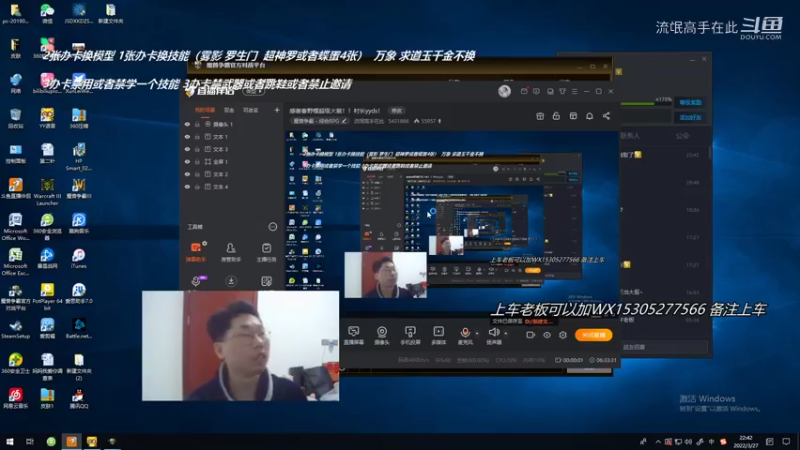Expand microphone options arrow
800x450 pixels.
(x=477, y=334)
